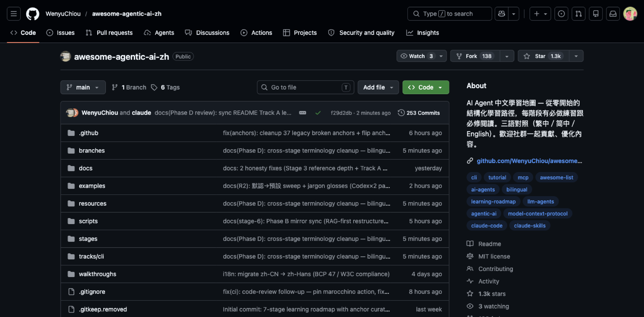
Task: Open the i18n migrate zh-CN commit message
Action: [x=306, y=274]
